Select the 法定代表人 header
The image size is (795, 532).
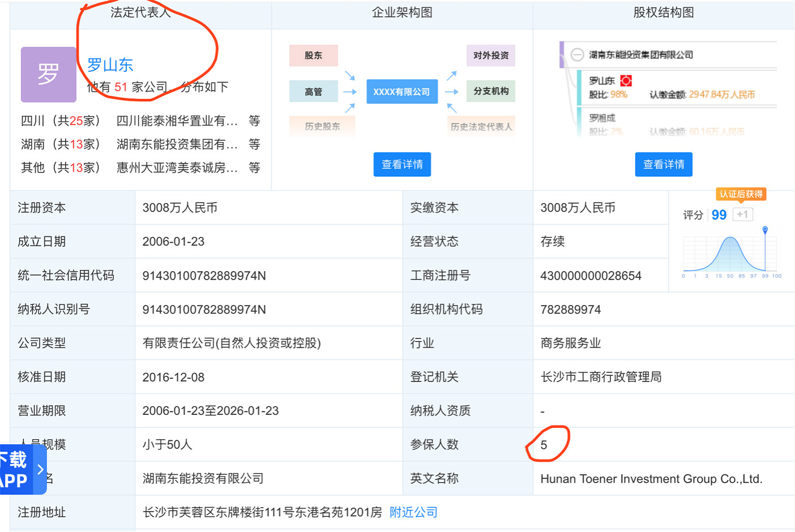[140, 12]
